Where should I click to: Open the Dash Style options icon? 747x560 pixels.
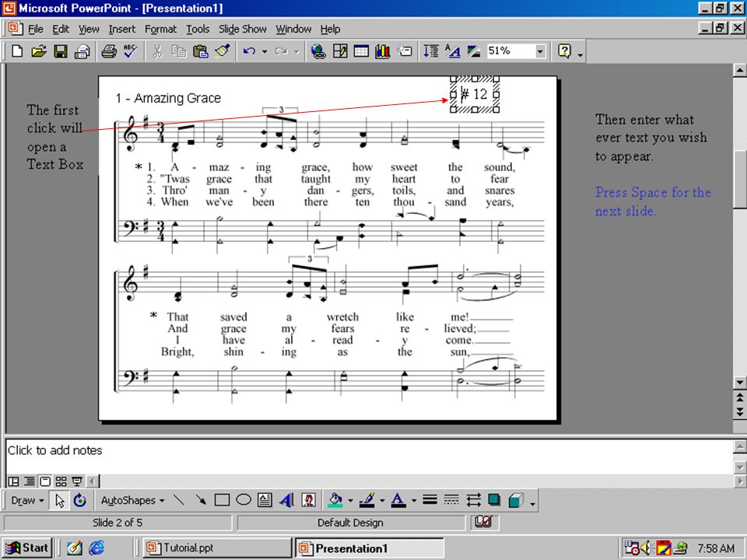pyautogui.click(x=451, y=500)
